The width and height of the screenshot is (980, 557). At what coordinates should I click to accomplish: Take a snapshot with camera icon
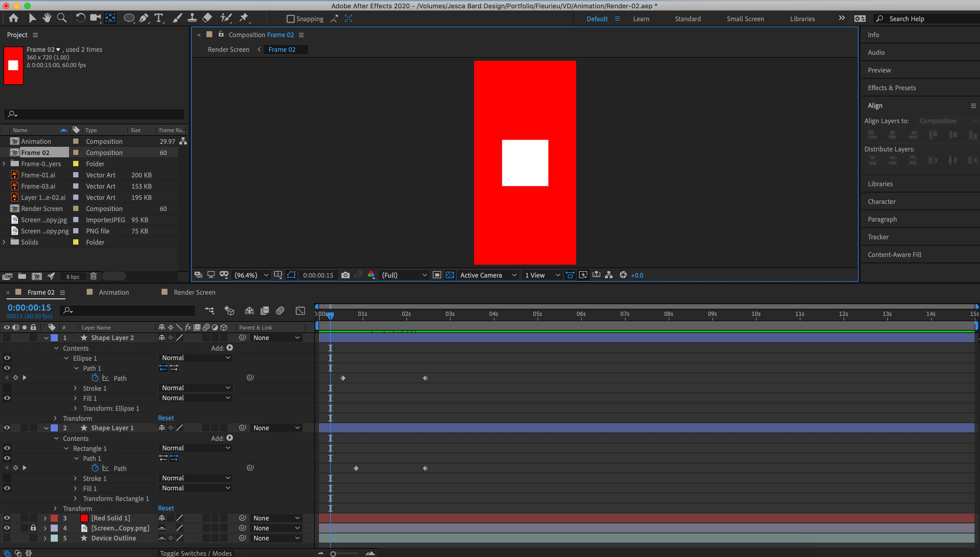tap(345, 275)
